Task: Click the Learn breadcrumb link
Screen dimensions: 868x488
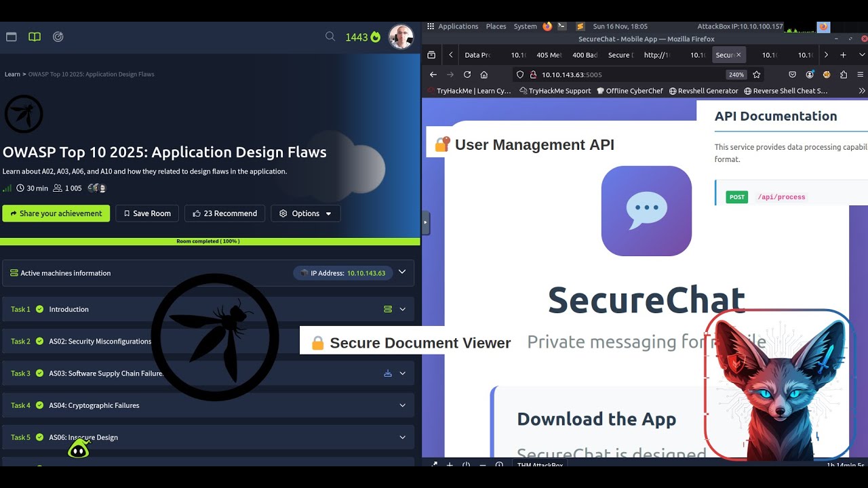Action: (12, 74)
